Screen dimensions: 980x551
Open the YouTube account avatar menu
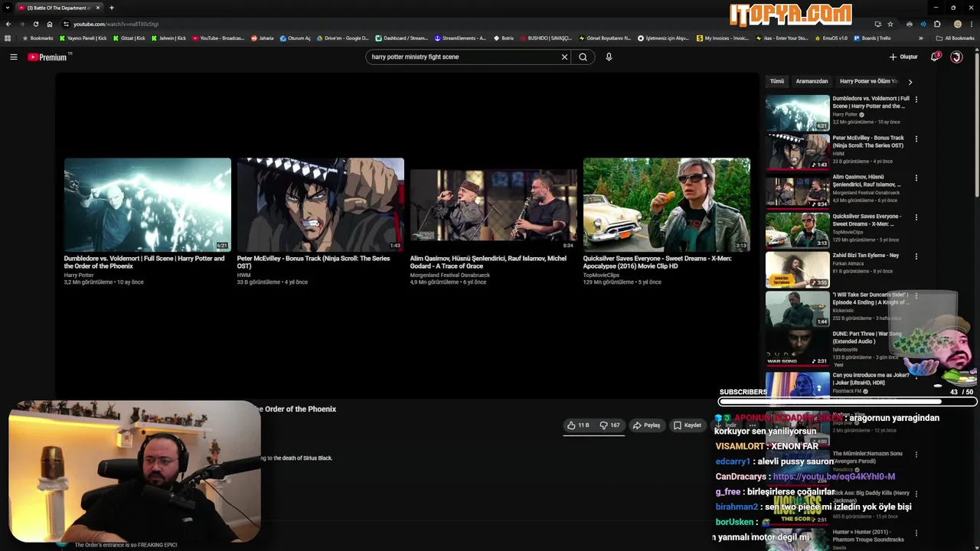click(x=956, y=57)
